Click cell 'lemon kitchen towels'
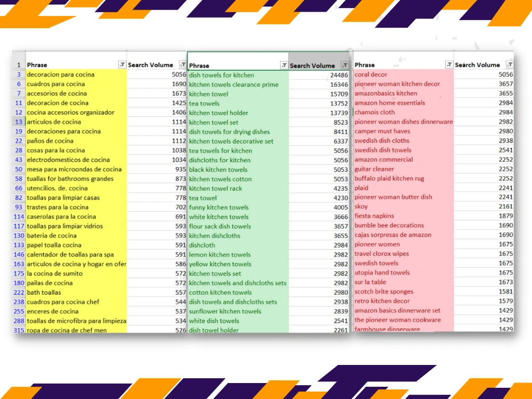Viewport: 532px width, 399px height. [x=238, y=255]
